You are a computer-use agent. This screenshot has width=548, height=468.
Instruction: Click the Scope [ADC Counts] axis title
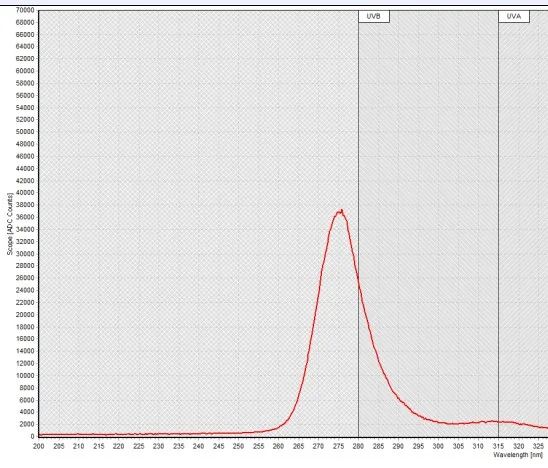9,224
